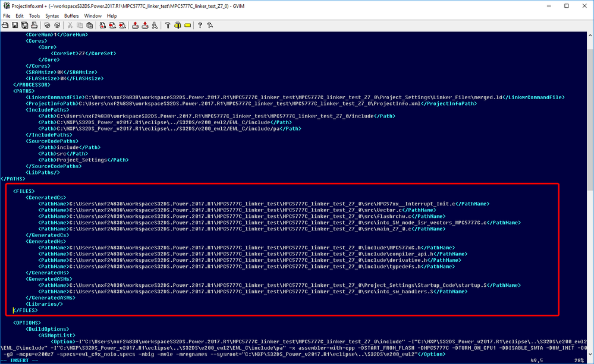Click the main_Z7_0.c PathName line
Image resolution: width=594 pixels, height=364 pixels.
click(241, 229)
